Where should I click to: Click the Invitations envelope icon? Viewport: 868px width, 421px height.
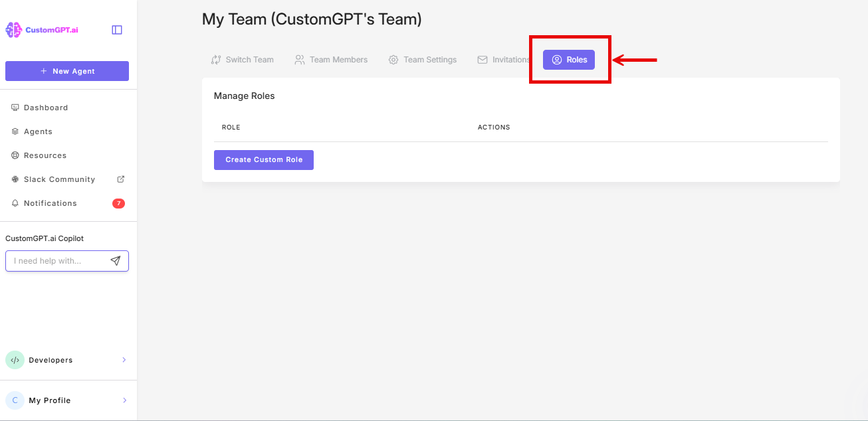tap(481, 59)
